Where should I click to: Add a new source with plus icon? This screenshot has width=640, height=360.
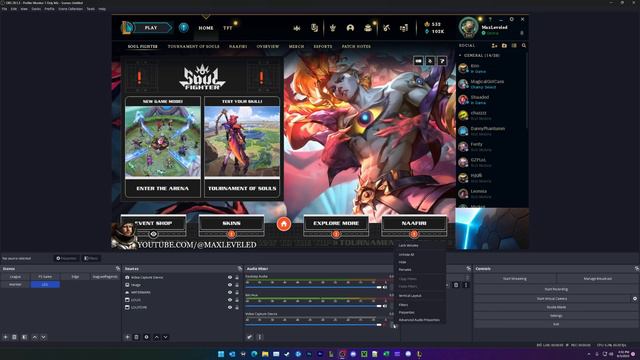click(x=127, y=337)
